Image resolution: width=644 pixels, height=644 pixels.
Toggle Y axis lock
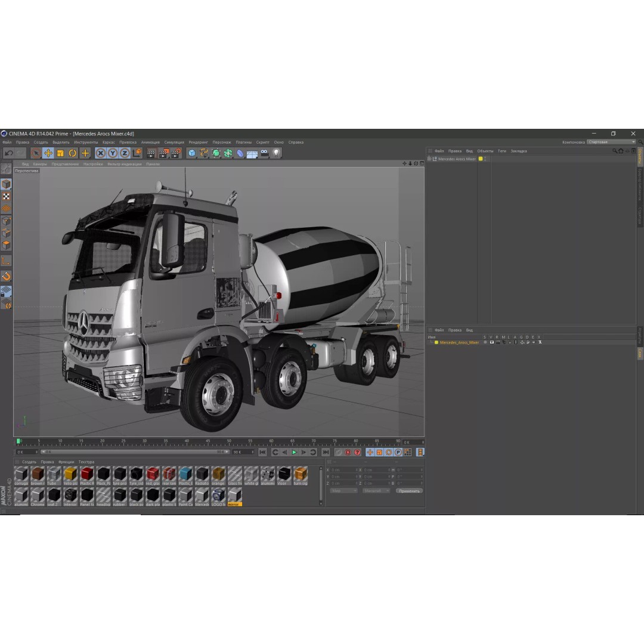click(x=113, y=153)
